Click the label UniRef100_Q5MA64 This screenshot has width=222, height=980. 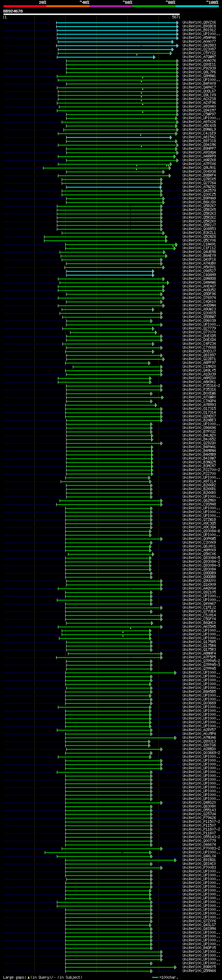(199, 971)
